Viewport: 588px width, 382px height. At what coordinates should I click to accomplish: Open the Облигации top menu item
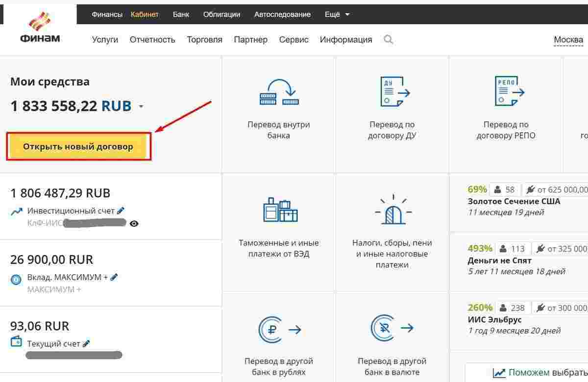(221, 15)
